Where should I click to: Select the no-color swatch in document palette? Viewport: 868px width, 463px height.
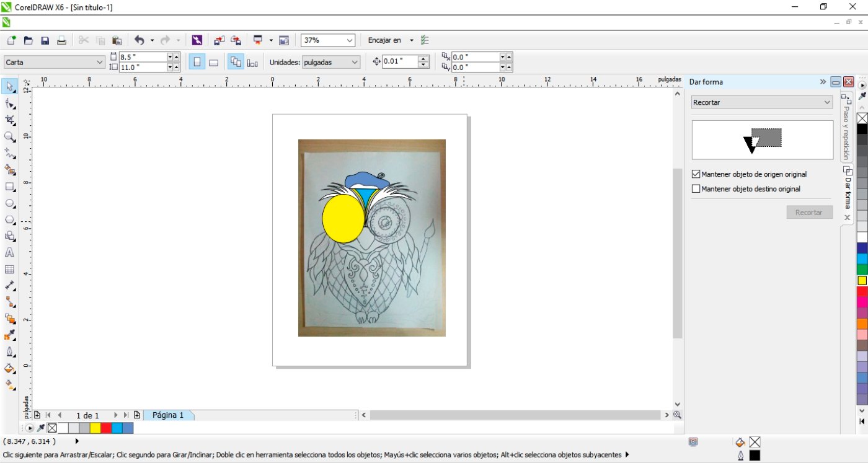point(52,428)
